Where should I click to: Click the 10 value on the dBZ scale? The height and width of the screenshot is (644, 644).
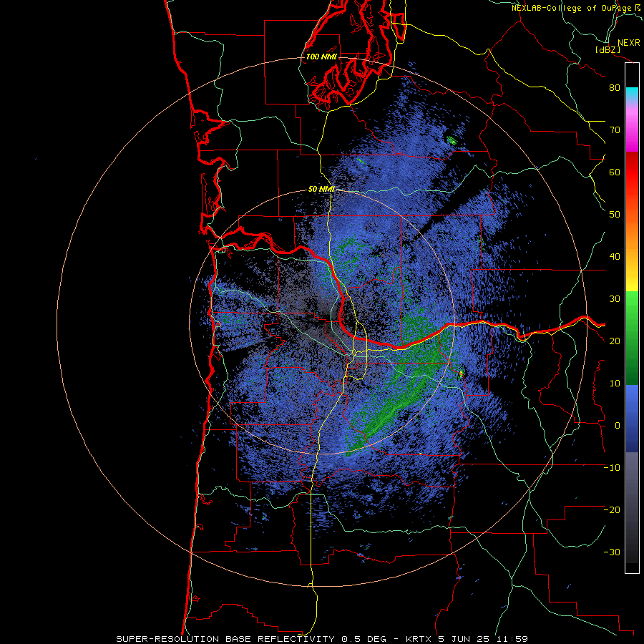coord(615,384)
